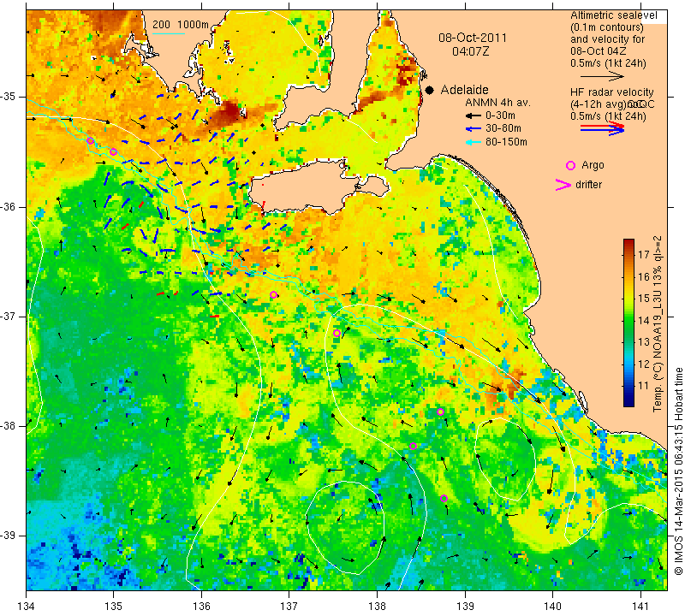Click the Temp. (°C) NOAA19_L3U colorbar title
Image resolution: width=685 pixels, height=616 pixels.
(658, 324)
